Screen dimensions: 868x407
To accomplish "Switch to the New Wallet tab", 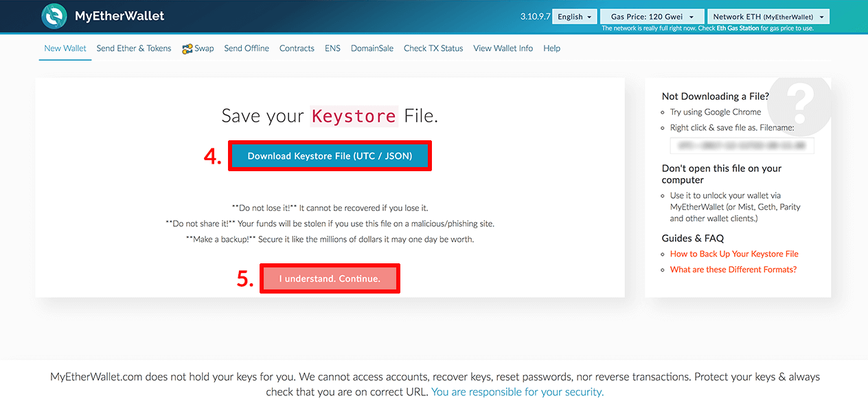I will (x=65, y=48).
